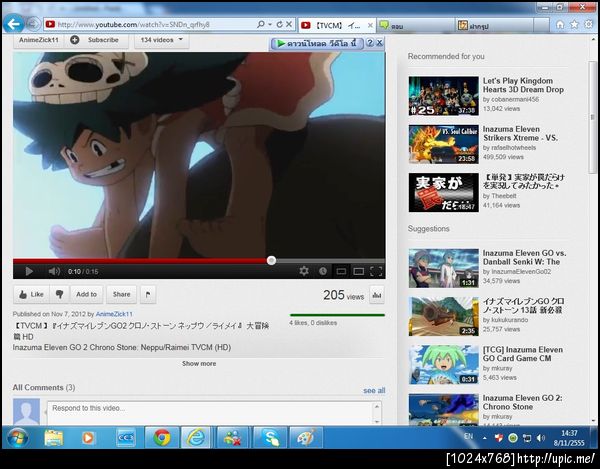600x469 pixels.
Task: Flag the video with flag icon
Action: [148, 294]
